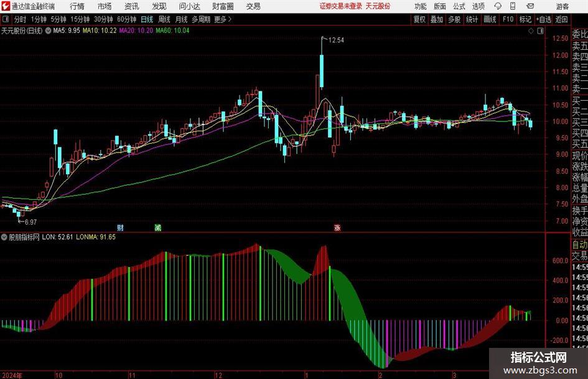The width and height of the screenshot is (588, 379).
Task: Click the 自动 label in the side panel
Action: pyautogui.click(x=580, y=245)
